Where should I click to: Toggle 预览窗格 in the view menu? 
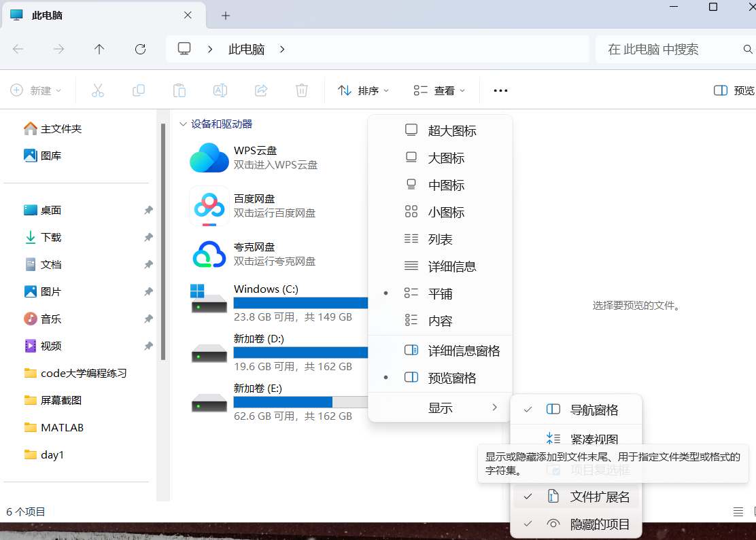click(440, 378)
